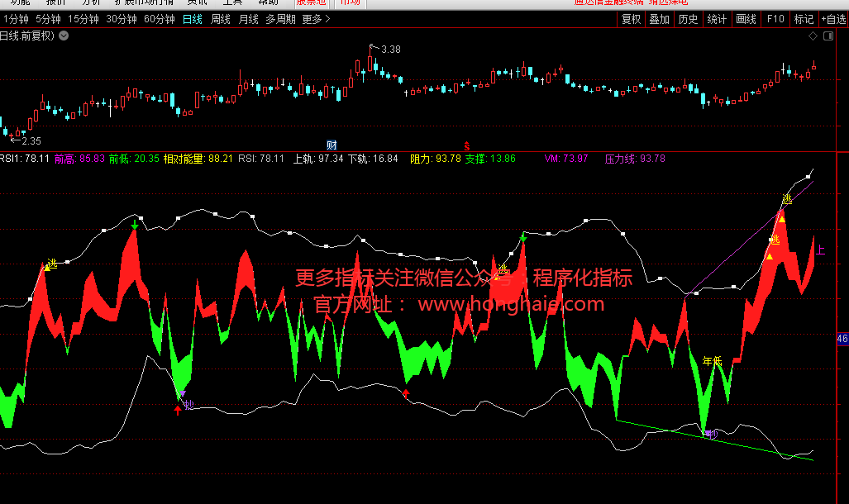Image resolution: width=849 pixels, height=504 pixels.
Task: Open the 日线 前复权 dropdown arrow
Action: pos(64,36)
